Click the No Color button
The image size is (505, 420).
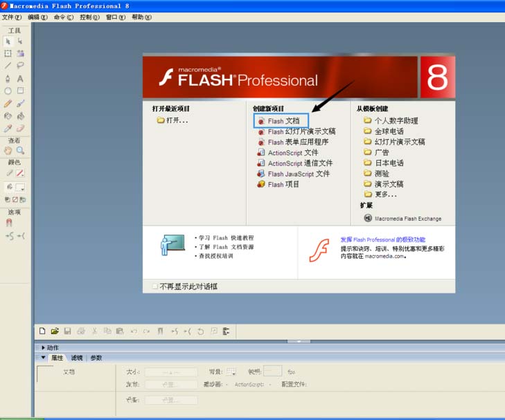coord(15,199)
